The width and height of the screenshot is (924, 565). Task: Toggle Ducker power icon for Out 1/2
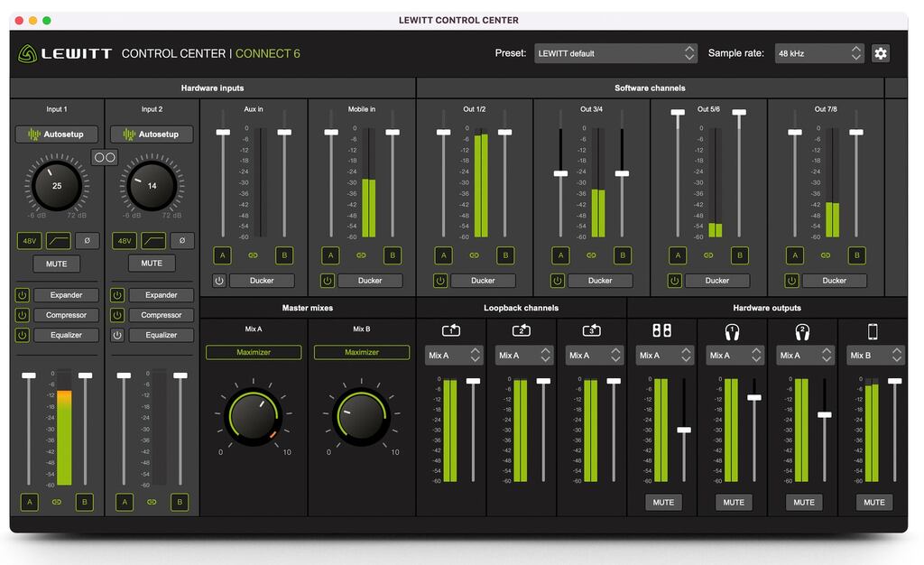click(440, 281)
